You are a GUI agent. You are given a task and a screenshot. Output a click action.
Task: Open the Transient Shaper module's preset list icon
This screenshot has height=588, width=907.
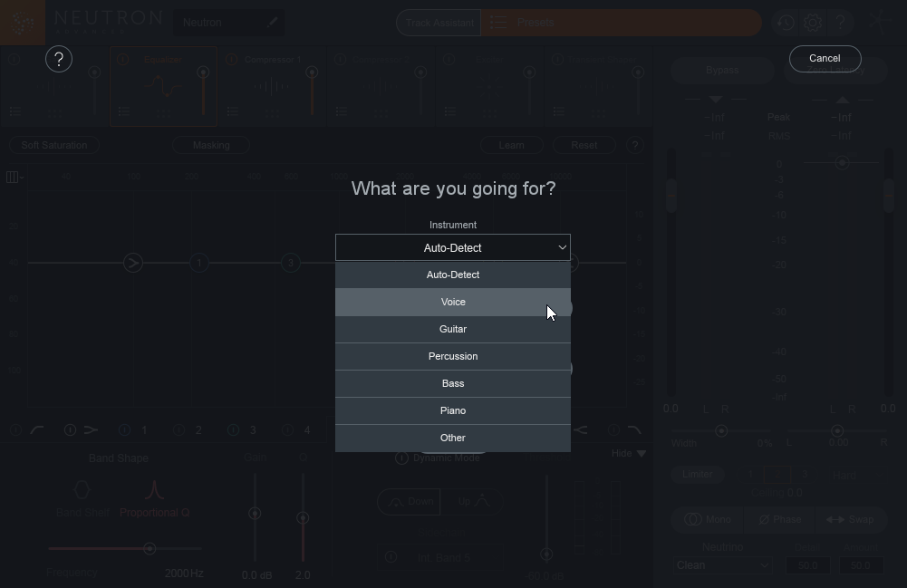point(559,111)
